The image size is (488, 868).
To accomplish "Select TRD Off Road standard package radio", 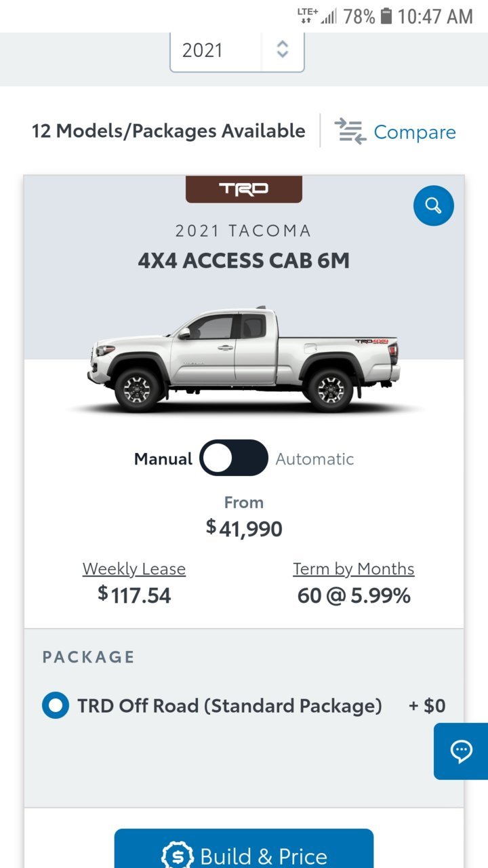I will (56, 706).
